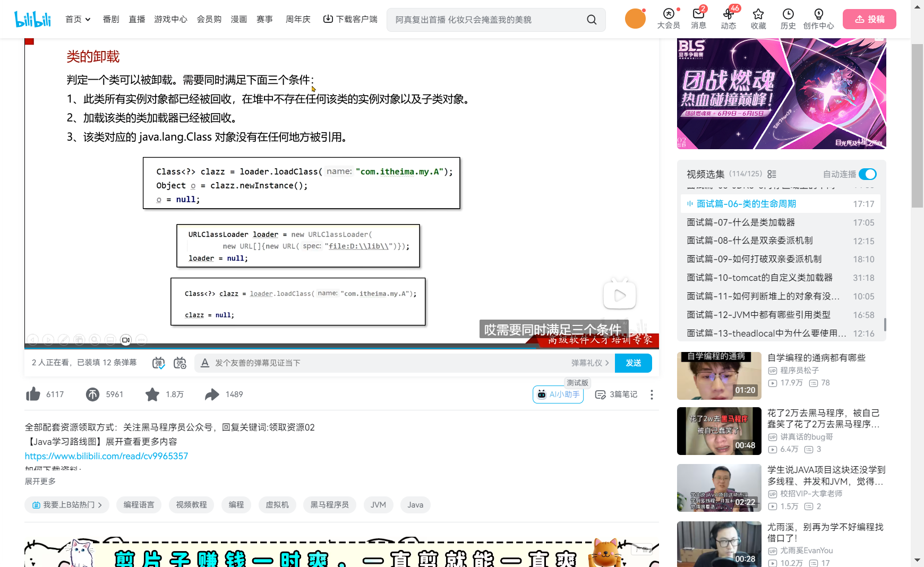Viewport: 924px width, 567px height.
Task: Expand 弹幕礼仪 chevron
Action: click(x=607, y=363)
